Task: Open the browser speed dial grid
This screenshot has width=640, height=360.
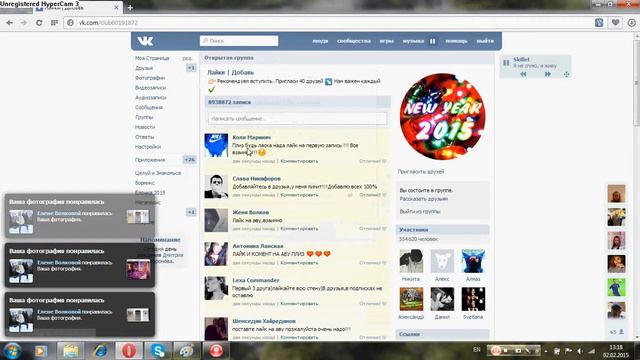Action: [x=54, y=23]
